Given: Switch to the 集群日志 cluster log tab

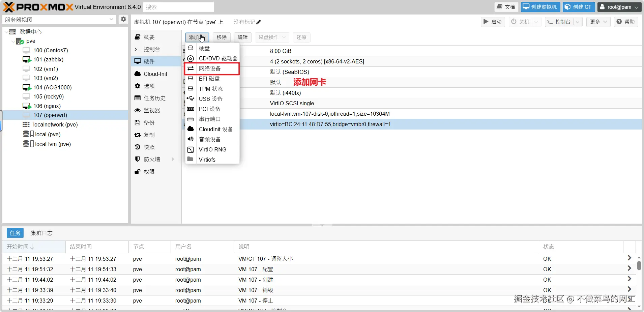Looking at the screenshot, I should (41, 233).
